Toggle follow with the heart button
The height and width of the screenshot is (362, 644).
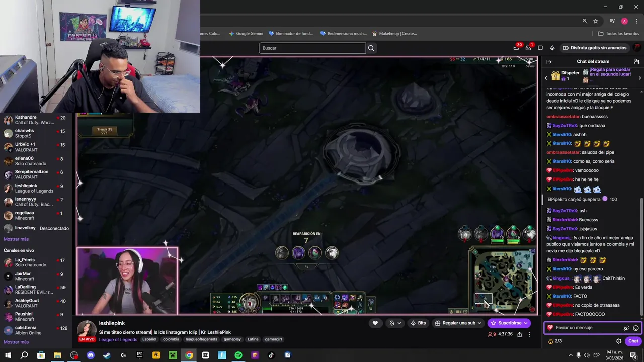click(375, 323)
